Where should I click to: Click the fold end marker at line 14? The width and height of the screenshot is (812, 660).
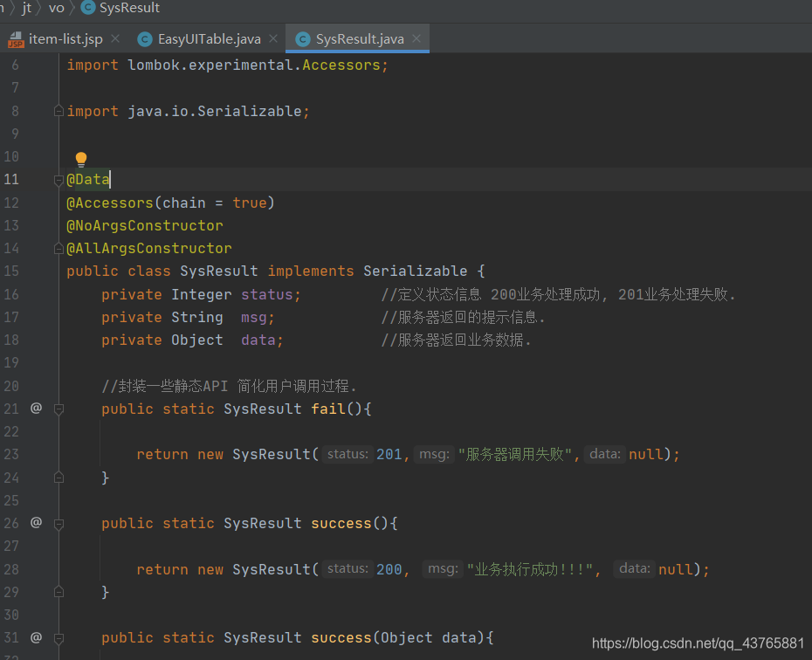(x=58, y=249)
